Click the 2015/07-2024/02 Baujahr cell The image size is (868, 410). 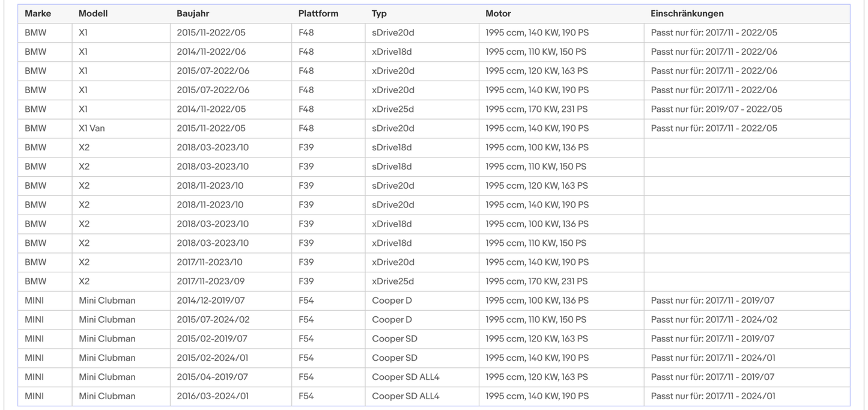213,319
